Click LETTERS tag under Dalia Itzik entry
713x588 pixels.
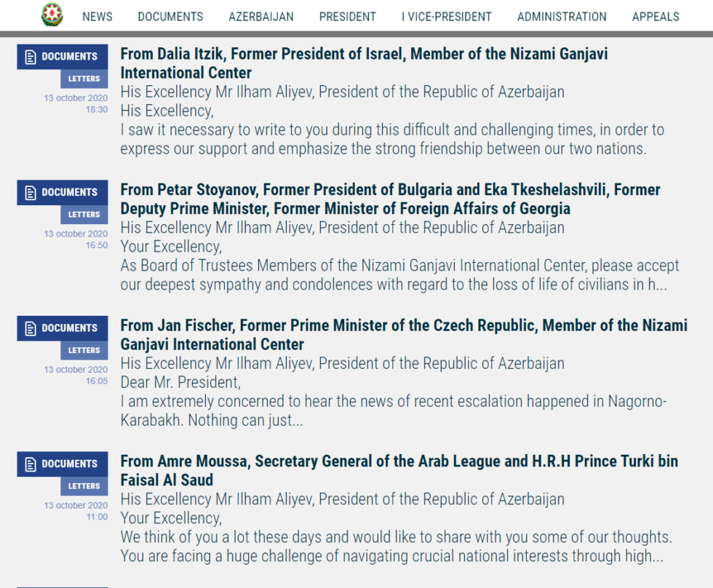84,79
